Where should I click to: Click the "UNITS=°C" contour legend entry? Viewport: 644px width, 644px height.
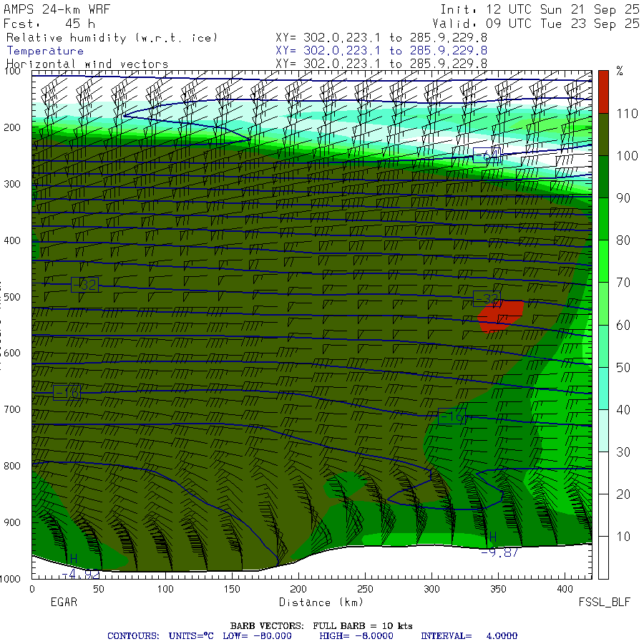point(191,636)
